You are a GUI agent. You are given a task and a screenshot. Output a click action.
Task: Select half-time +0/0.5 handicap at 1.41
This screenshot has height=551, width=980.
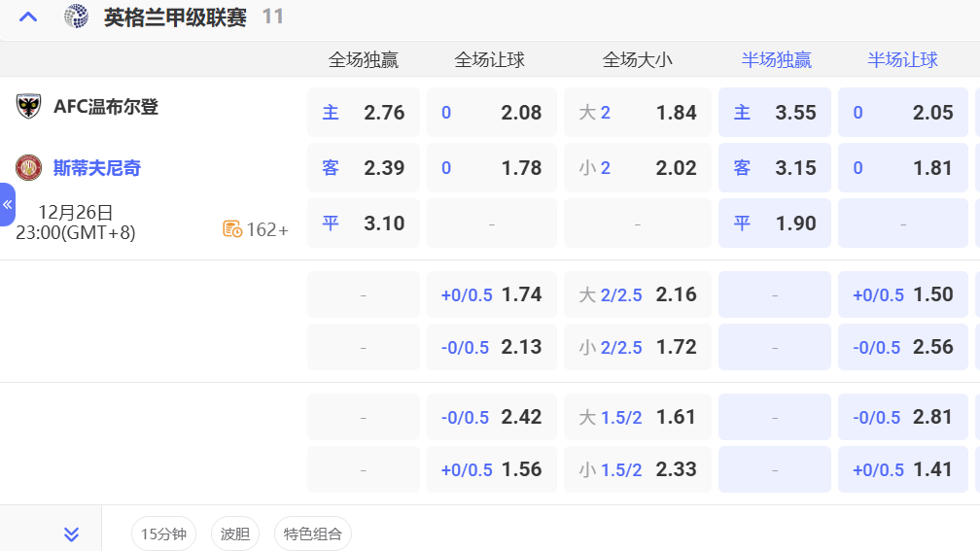[x=902, y=469]
